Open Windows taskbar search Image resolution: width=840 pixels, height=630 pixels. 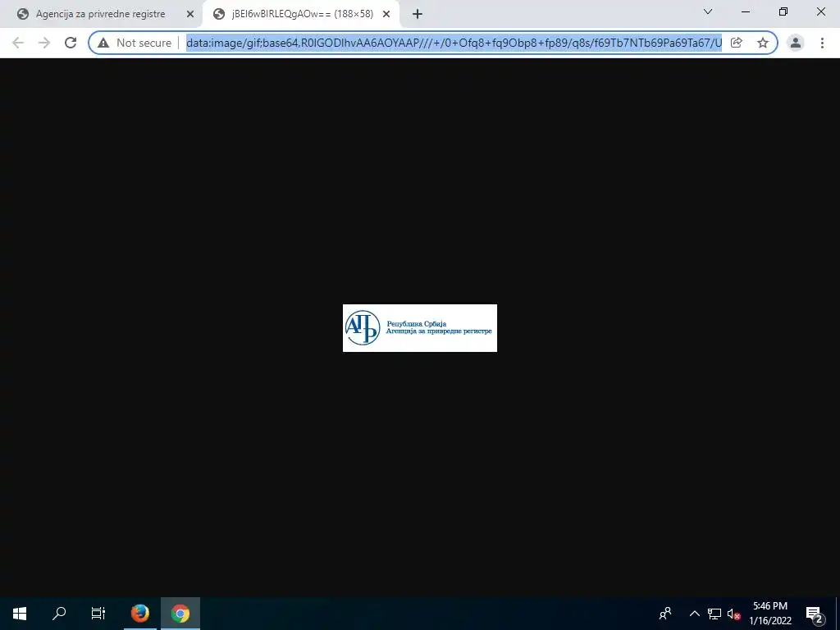coord(59,614)
